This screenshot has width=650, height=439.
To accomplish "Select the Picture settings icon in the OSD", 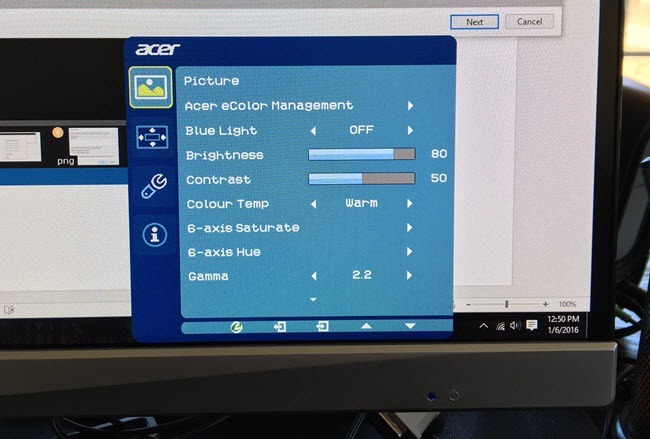I will pyautogui.click(x=150, y=87).
